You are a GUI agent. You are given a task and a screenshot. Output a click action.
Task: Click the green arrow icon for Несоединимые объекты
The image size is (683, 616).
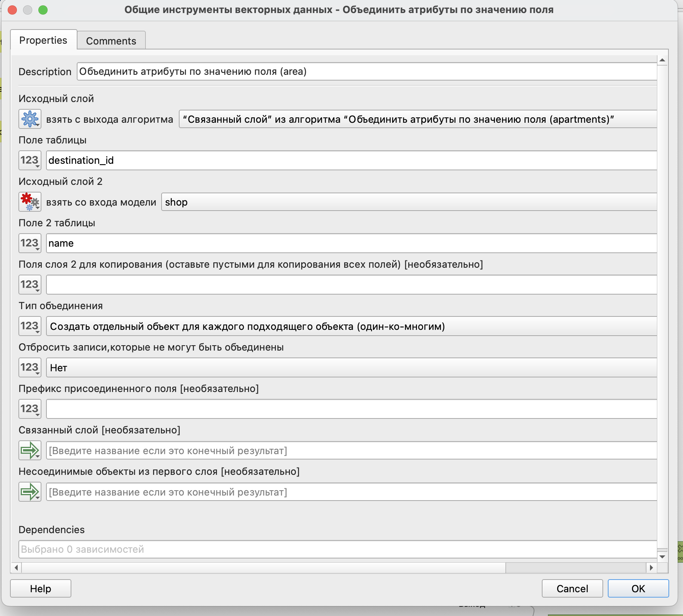click(30, 492)
